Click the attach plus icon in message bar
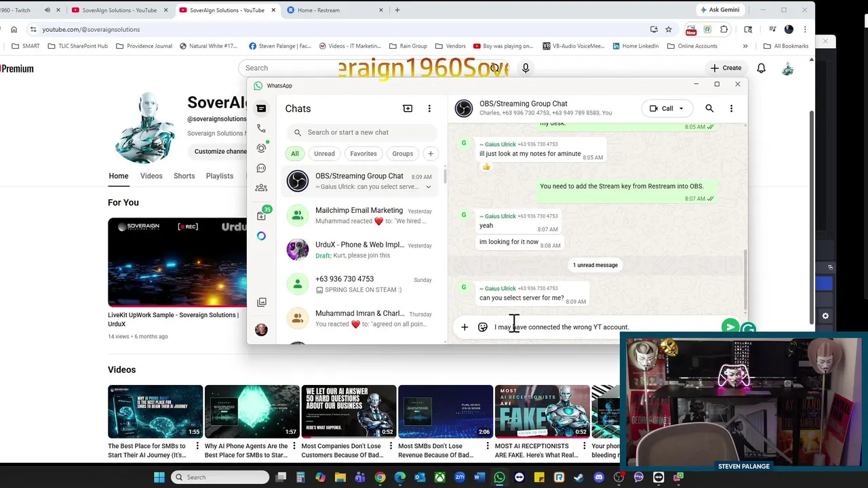 [465, 327]
